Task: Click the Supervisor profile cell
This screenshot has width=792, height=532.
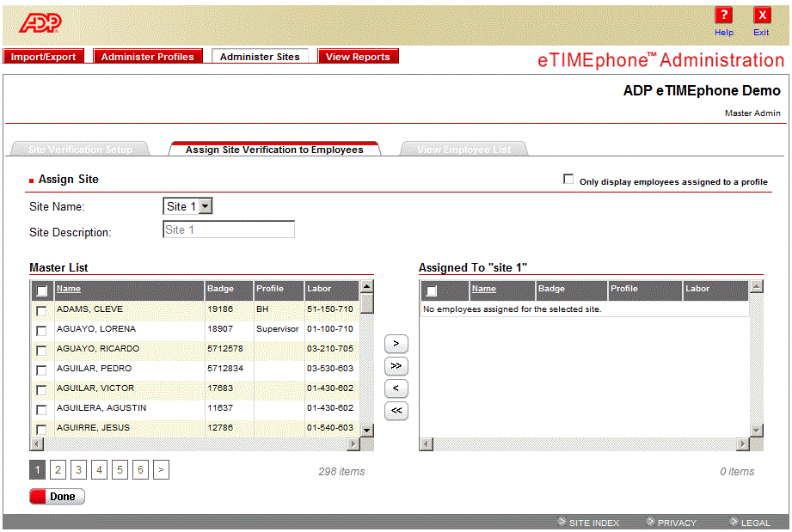Action: click(277, 329)
